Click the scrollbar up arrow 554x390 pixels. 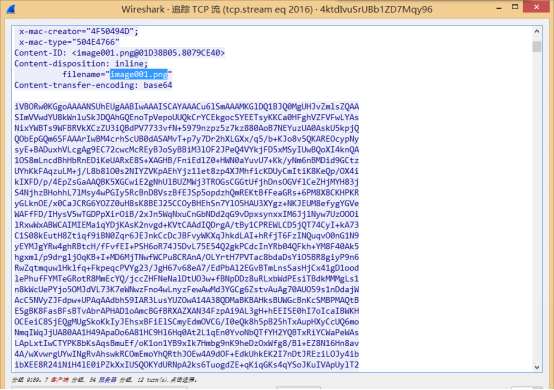(537, 31)
